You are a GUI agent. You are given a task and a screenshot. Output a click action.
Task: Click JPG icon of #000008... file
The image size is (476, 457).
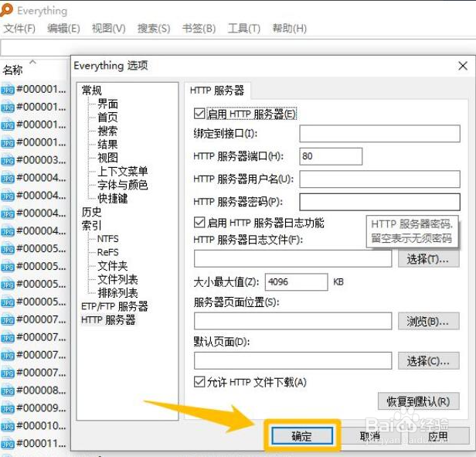pos(8,390)
